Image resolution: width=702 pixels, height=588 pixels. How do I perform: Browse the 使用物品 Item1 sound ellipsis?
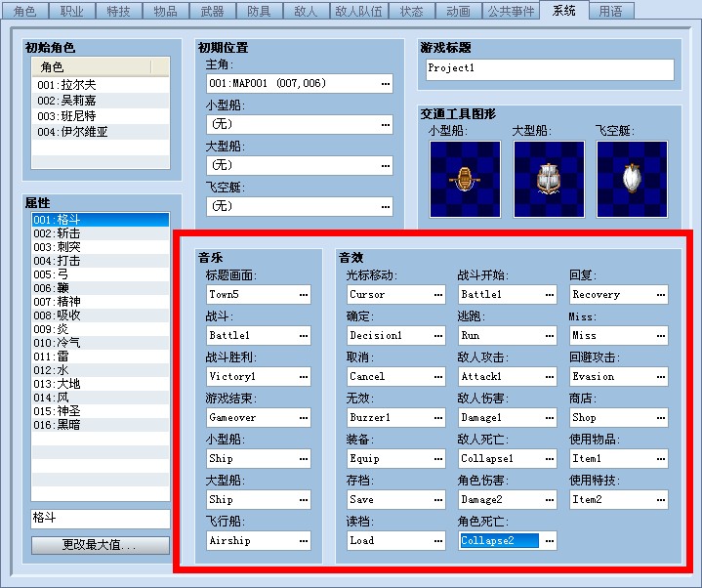(x=661, y=458)
